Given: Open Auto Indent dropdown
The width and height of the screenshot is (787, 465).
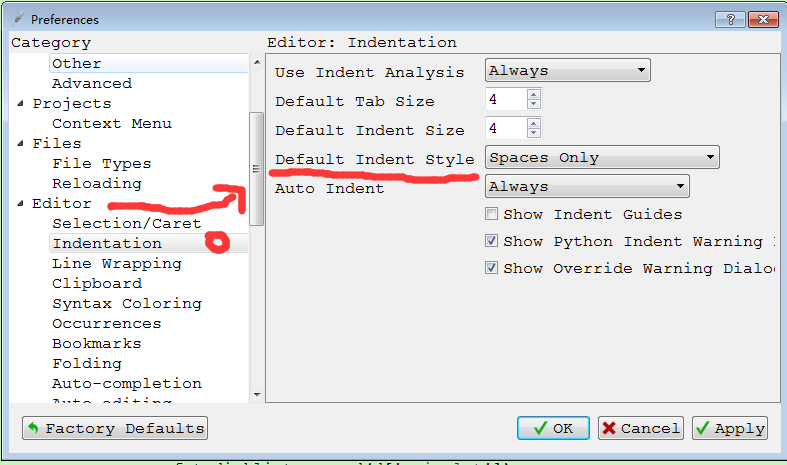Looking at the screenshot, I should 587,187.
